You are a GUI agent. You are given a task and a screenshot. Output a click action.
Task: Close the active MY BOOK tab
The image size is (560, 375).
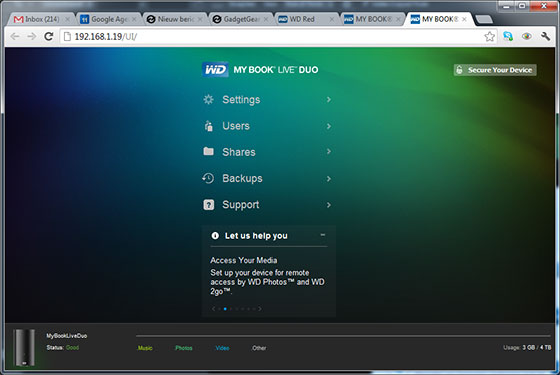coord(464,19)
